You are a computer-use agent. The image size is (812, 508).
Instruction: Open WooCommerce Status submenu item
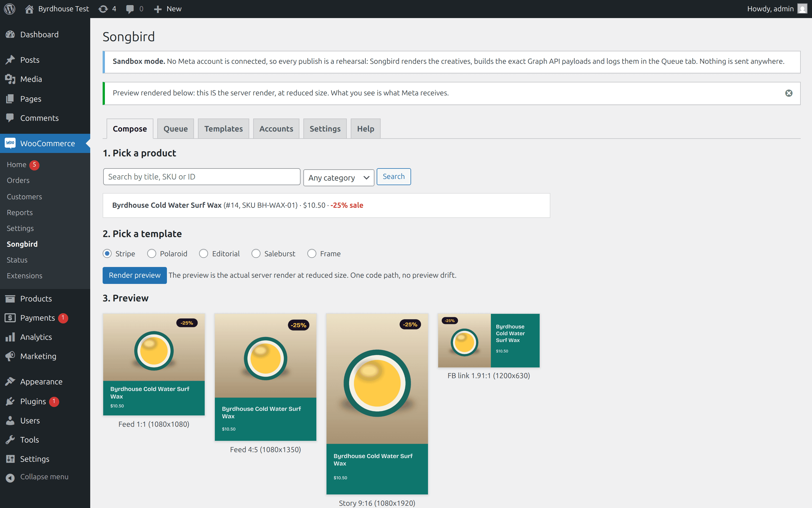pos(17,260)
